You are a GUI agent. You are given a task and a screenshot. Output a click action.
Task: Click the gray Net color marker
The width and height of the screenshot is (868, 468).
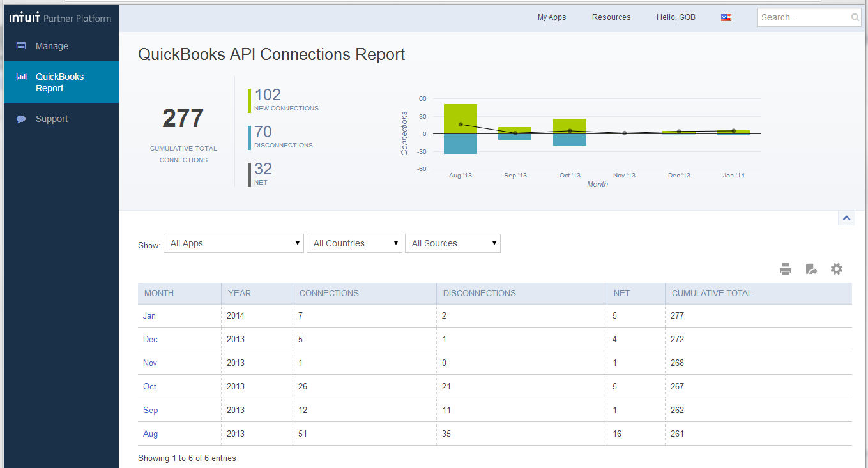[250, 175]
